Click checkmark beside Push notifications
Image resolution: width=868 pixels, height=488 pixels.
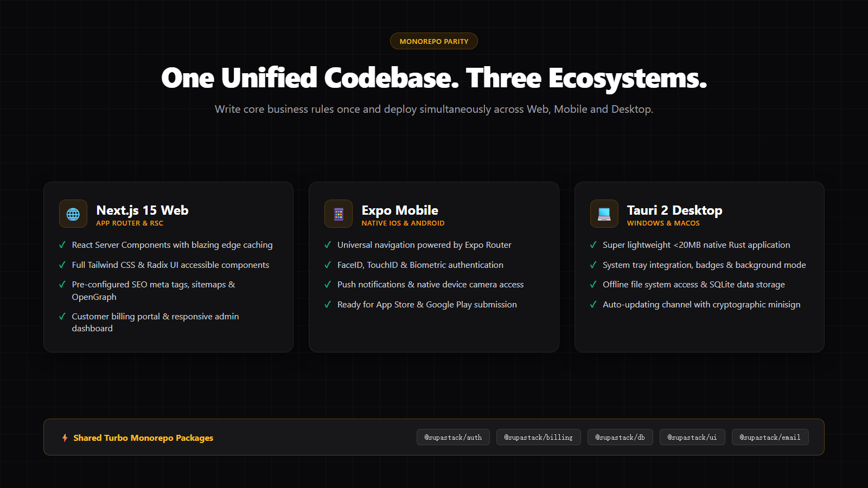pyautogui.click(x=328, y=285)
